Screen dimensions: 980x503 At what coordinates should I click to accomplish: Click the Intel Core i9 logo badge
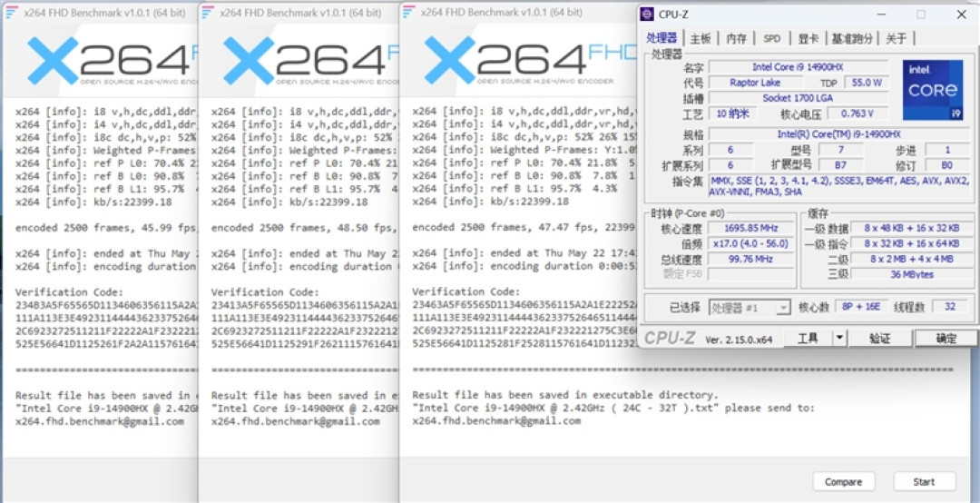coord(933,90)
